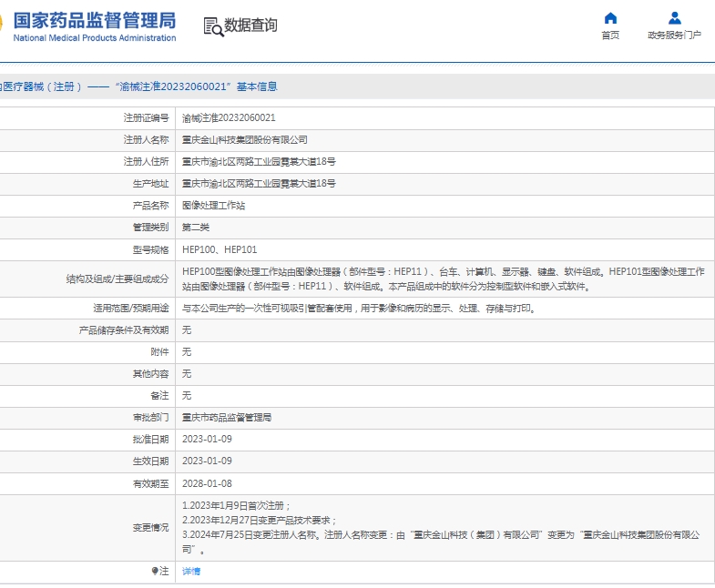Click the bullet icon beside 注
715x588 pixels.
(x=155, y=571)
